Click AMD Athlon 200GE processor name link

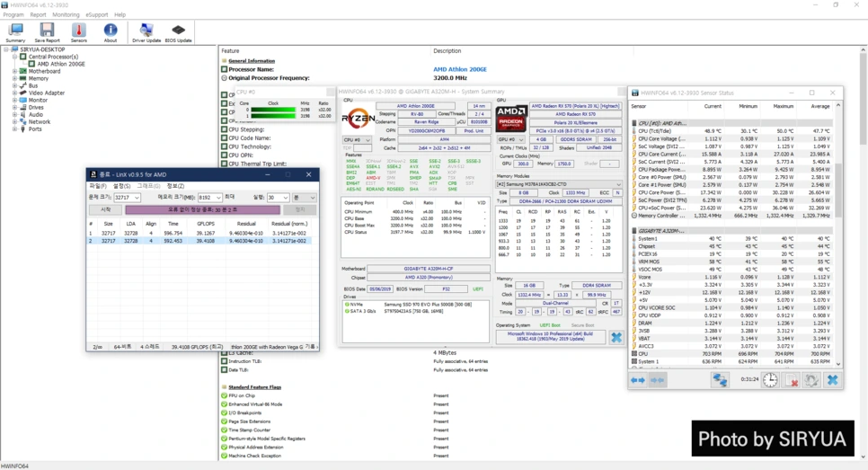pos(460,70)
